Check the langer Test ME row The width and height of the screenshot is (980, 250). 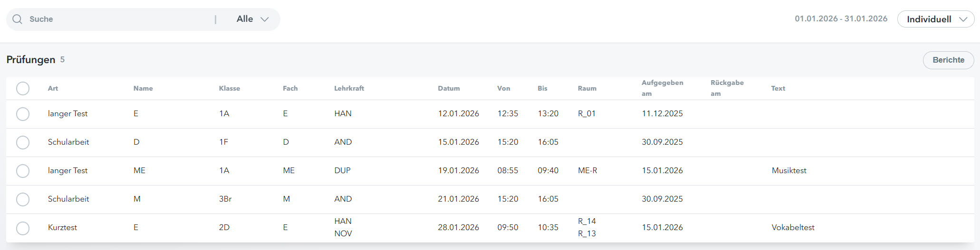tap(23, 171)
